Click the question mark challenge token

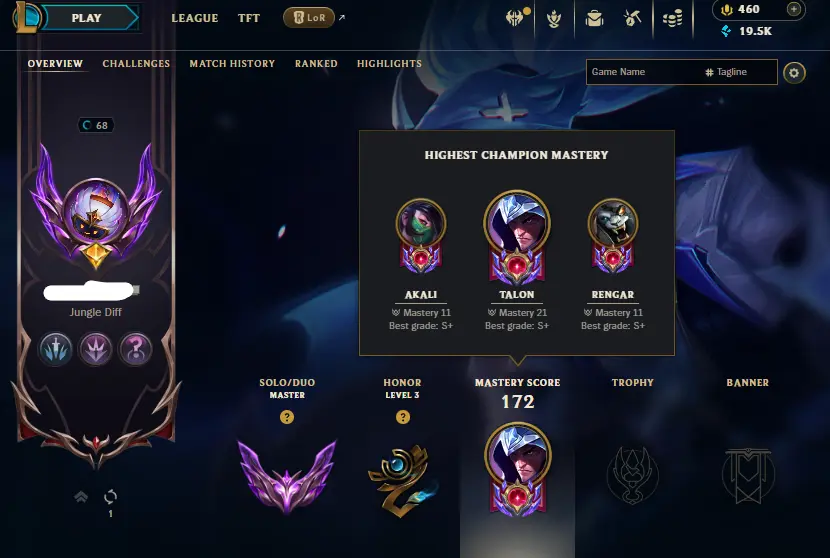(136, 349)
